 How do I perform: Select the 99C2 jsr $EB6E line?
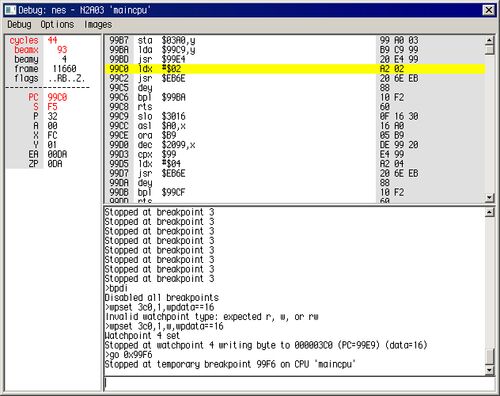point(295,78)
